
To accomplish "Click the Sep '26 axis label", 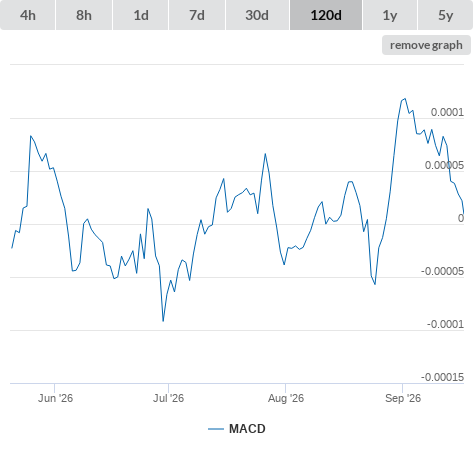I will 403,398.
